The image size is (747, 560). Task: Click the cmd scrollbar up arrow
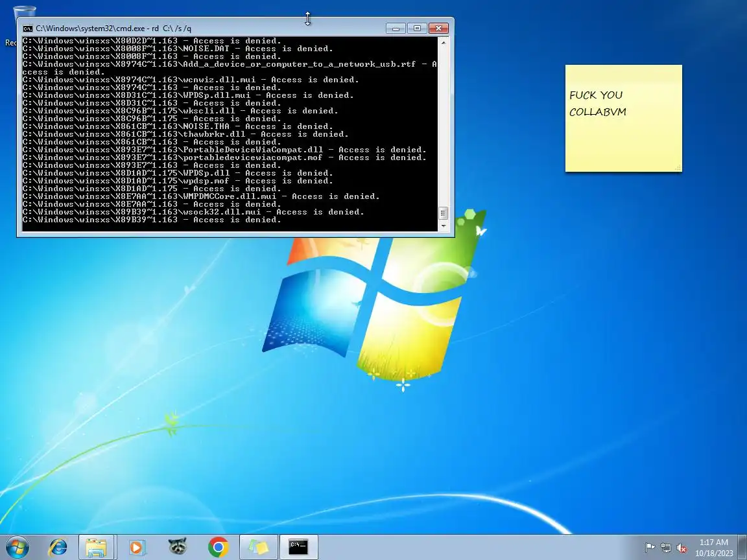coord(444,42)
